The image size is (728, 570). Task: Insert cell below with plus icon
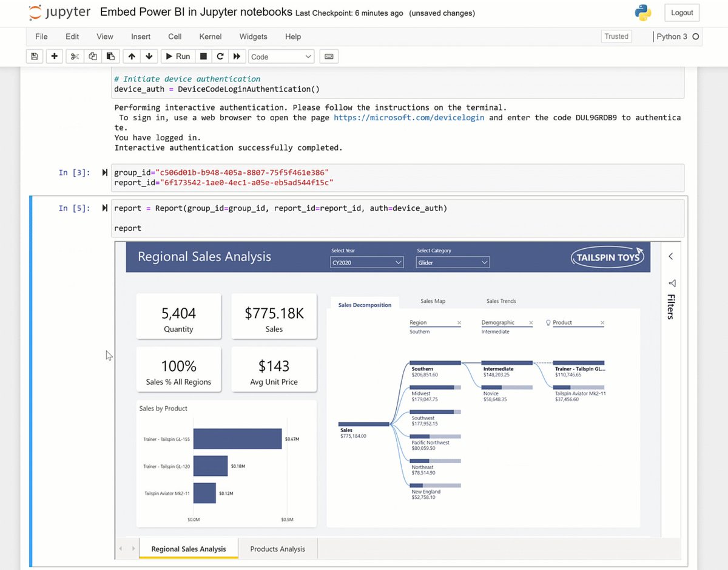54,56
